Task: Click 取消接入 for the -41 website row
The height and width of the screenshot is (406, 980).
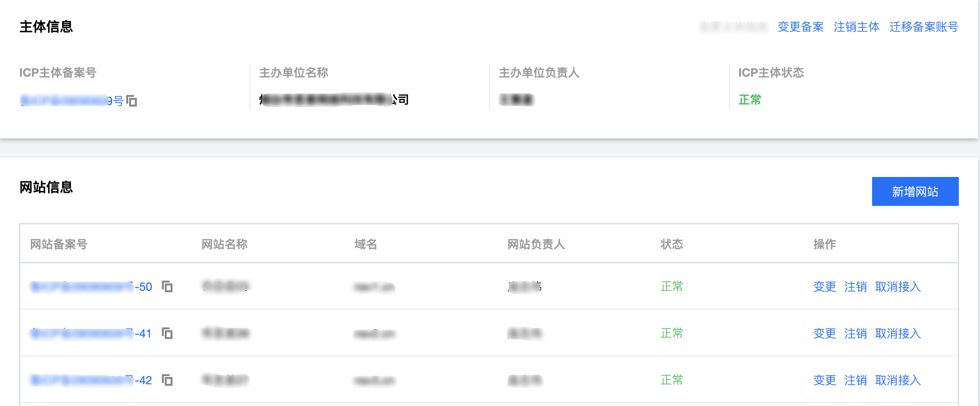Action: [898, 334]
